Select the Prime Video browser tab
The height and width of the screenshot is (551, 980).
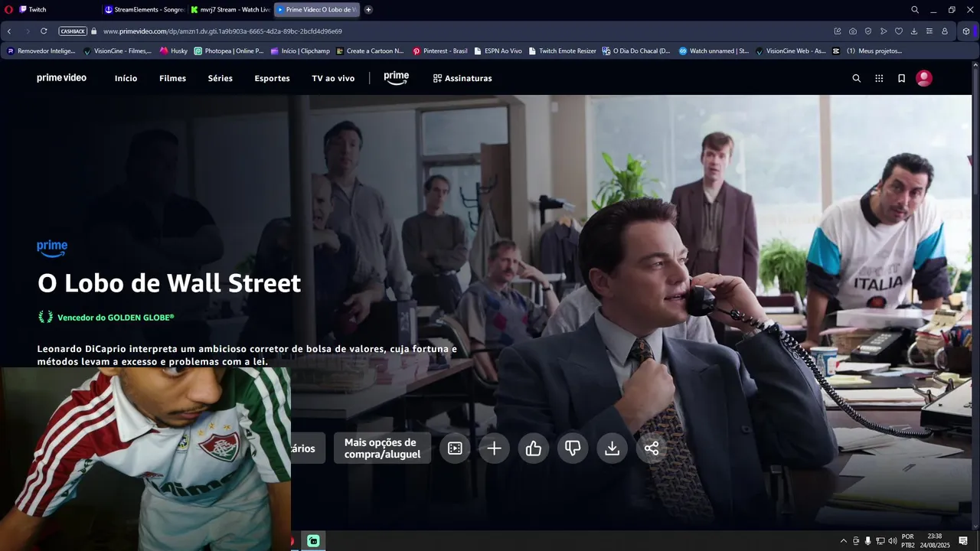point(316,10)
